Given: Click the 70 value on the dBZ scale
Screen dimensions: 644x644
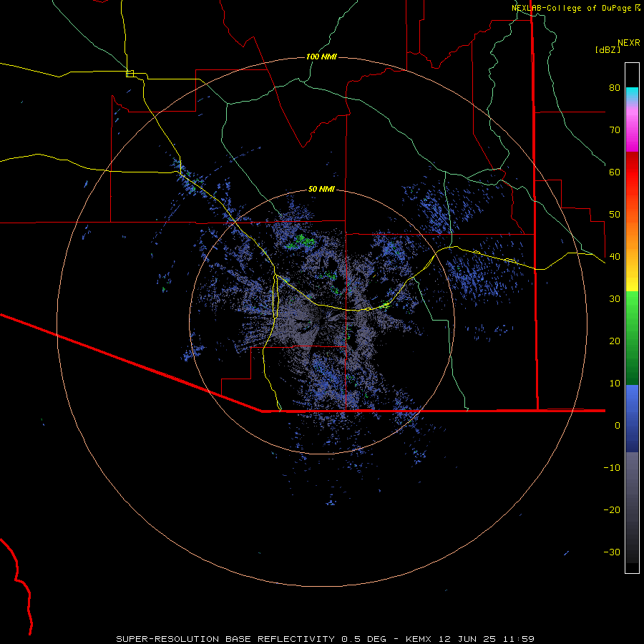Looking at the screenshot, I should (x=615, y=130).
